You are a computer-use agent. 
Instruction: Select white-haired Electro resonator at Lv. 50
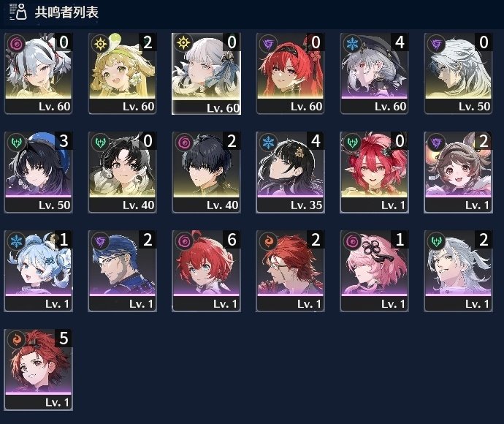[458, 73]
